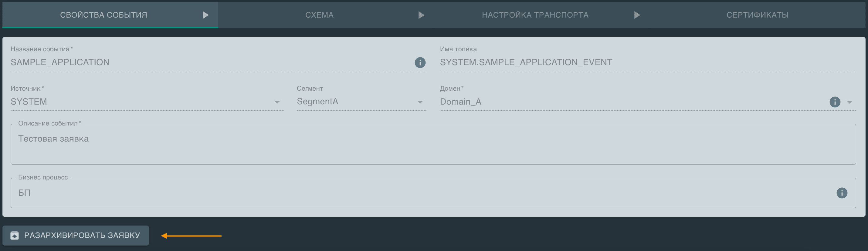Click info icon beside Название события field
This screenshot has height=251, width=868.
tap(420, 62)
